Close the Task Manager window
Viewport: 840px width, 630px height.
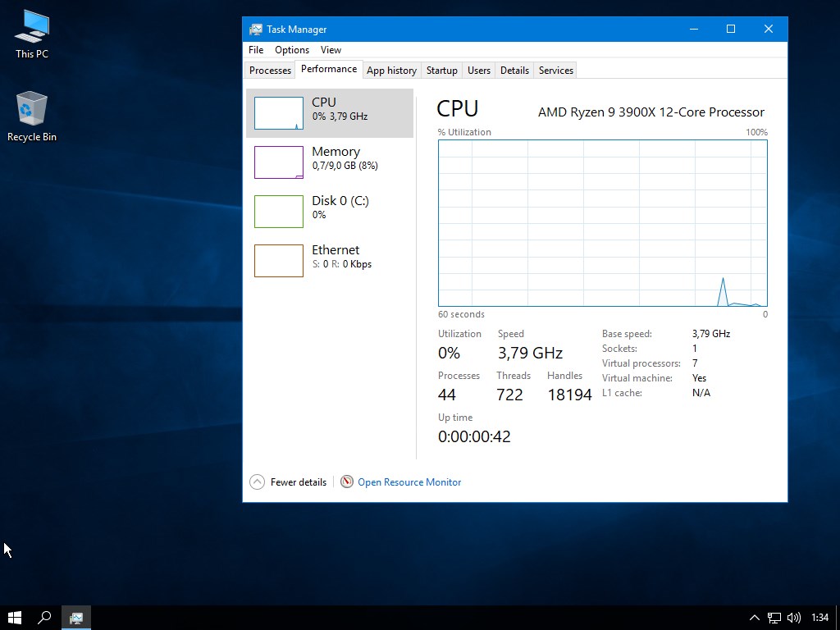tap(768, 29)
